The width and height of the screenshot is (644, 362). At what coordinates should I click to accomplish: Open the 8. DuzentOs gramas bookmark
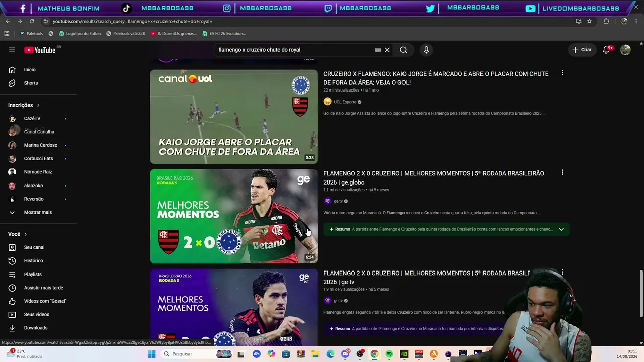174,34
